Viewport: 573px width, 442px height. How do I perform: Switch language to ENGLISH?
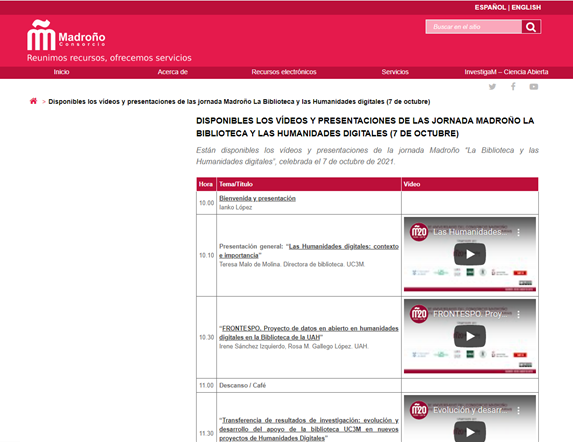pyautogui.click(x=526, y=7)
